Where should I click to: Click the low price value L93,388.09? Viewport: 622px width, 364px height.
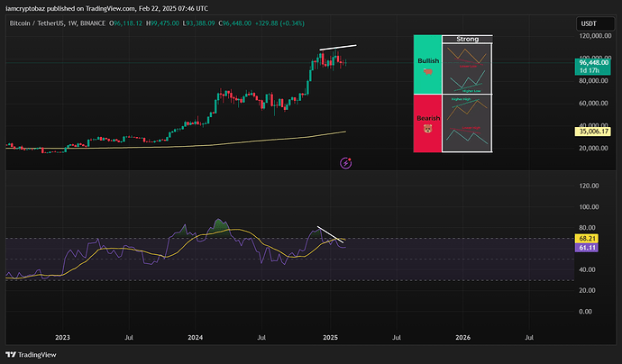[198, 23]
